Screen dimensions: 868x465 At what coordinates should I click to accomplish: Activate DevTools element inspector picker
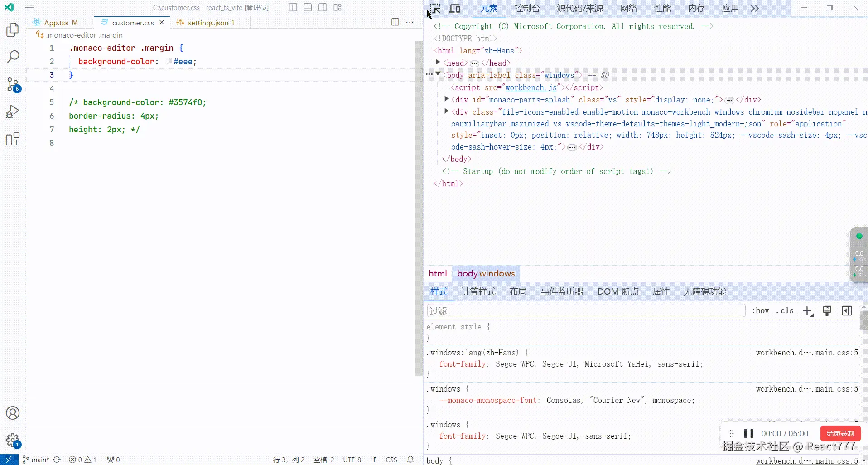click(435, 9)
